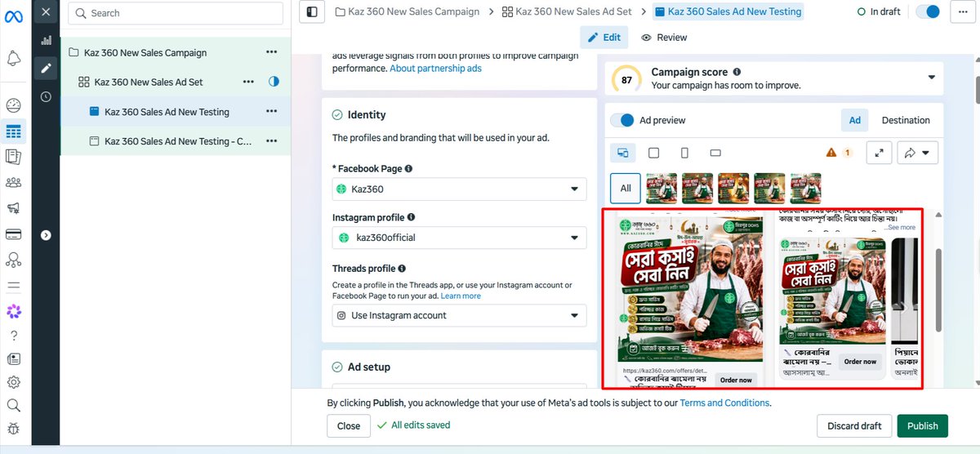The image size is (980, 454).
Task: Open the campaigns table icon in the sidebar
Action: [14, 131]
